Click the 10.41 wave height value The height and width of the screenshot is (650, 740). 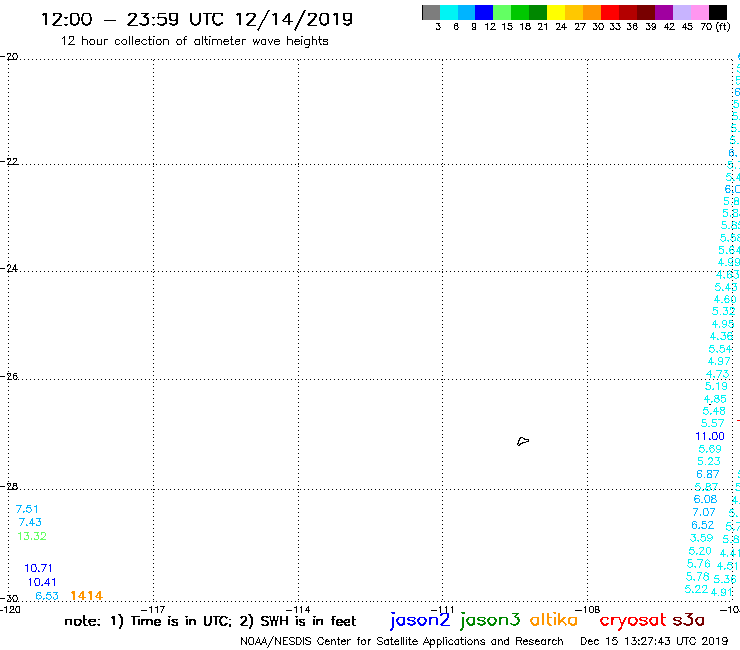(x=42, y=582)
